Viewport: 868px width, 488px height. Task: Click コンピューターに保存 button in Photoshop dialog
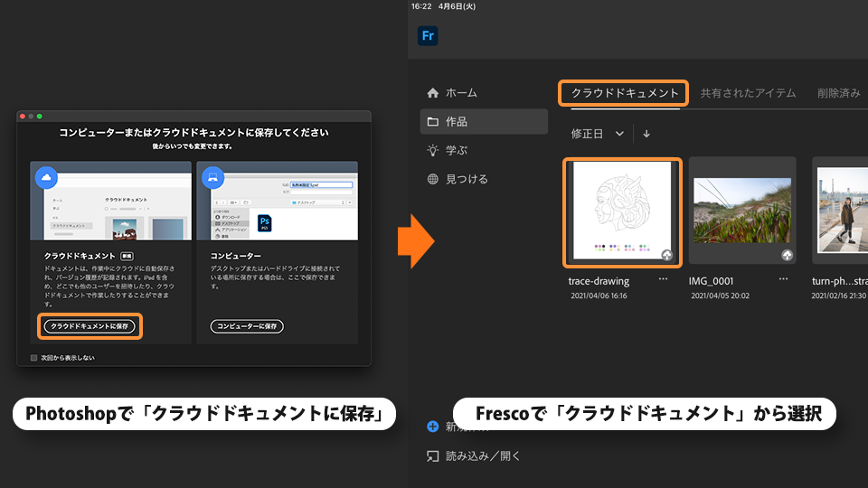coord(247,326)
